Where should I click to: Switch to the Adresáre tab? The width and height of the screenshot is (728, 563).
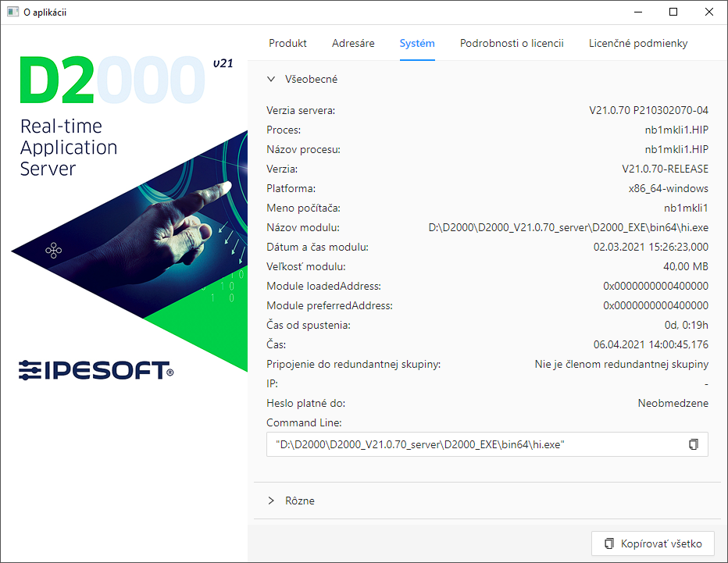tap(353, 44)
